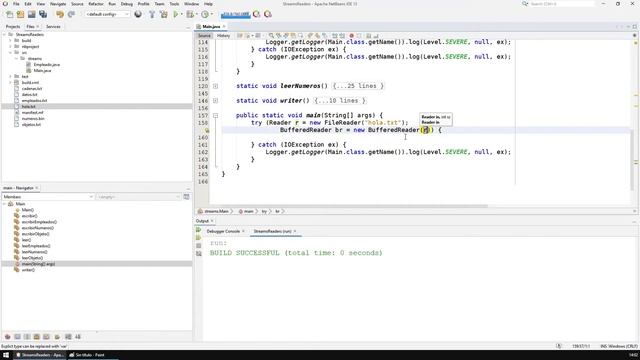Click the memory usage bar in toolbar
Screen dimensions: 640x360
pyautogui.click(x=236, y=14)
